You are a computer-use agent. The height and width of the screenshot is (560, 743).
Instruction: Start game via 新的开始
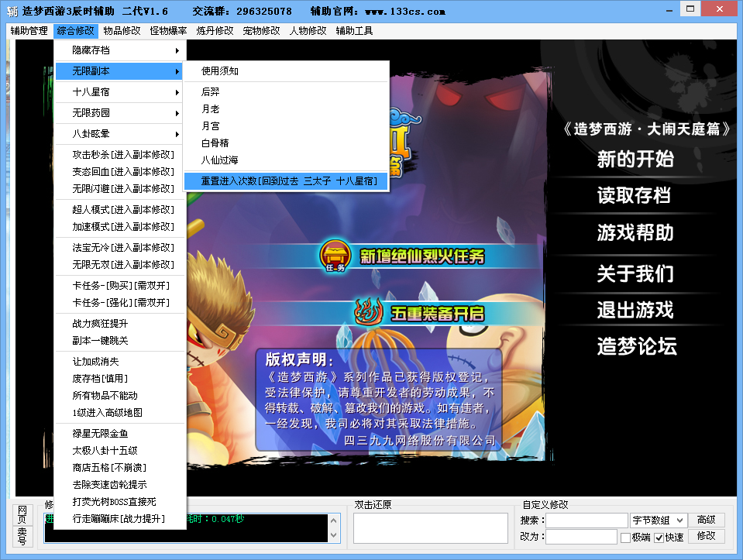(635, 159)
